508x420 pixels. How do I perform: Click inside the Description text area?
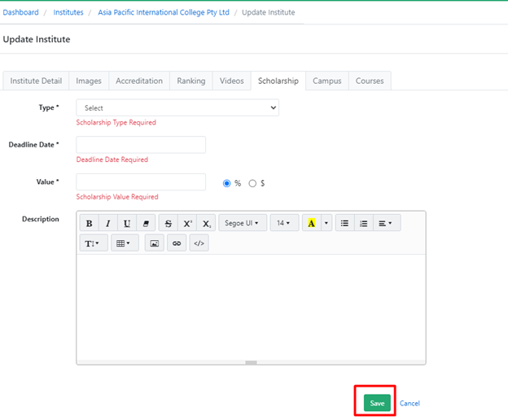pos(251,307)
